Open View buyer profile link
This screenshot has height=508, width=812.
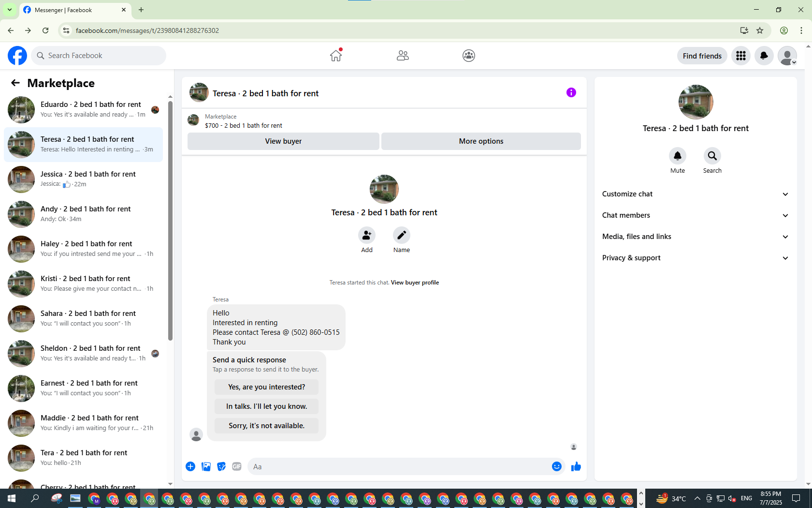415,283
